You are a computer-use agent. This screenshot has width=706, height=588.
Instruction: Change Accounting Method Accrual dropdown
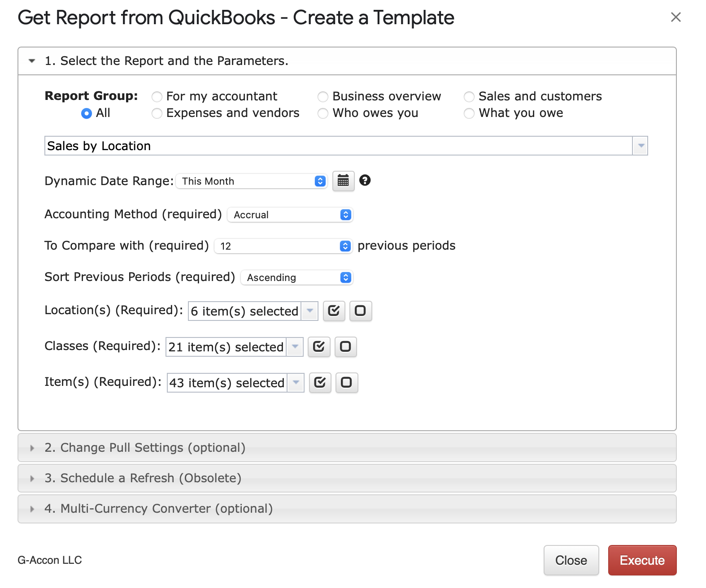[290, 215]
